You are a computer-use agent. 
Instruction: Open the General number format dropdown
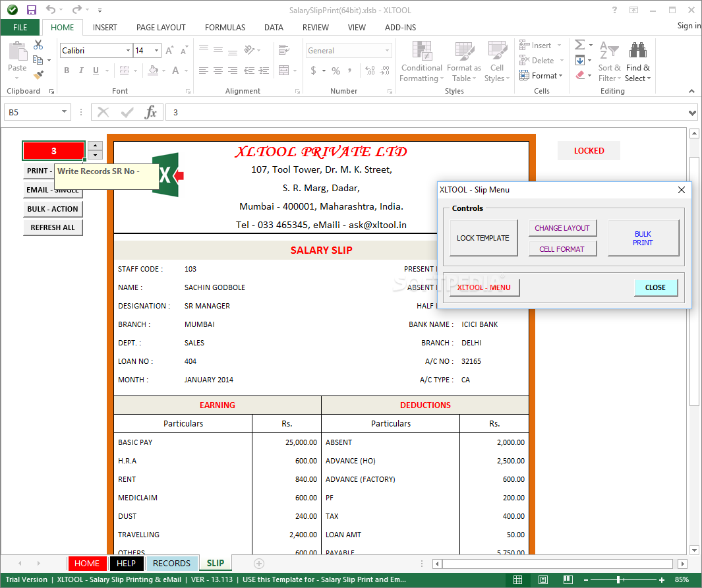(387, 51)
